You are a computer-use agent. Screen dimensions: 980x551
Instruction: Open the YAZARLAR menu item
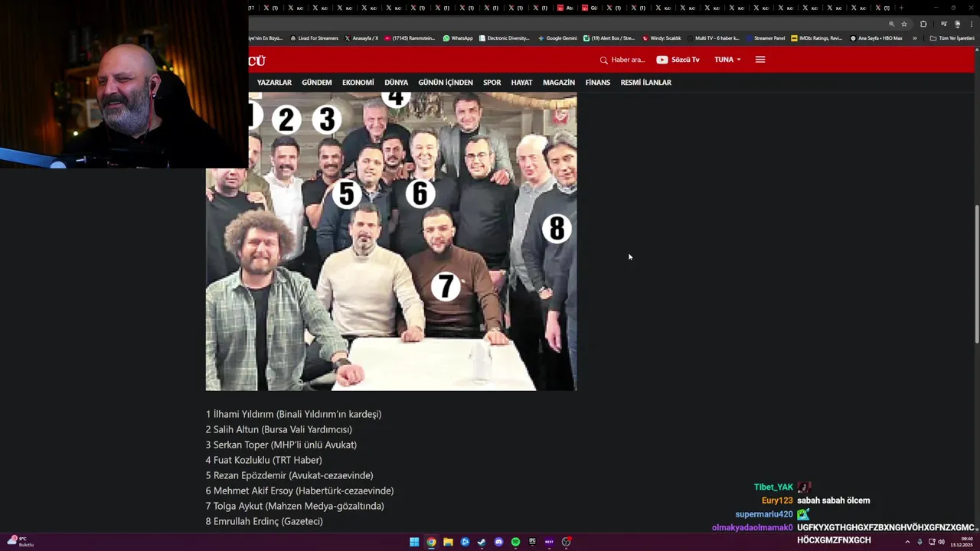point(274,83)
